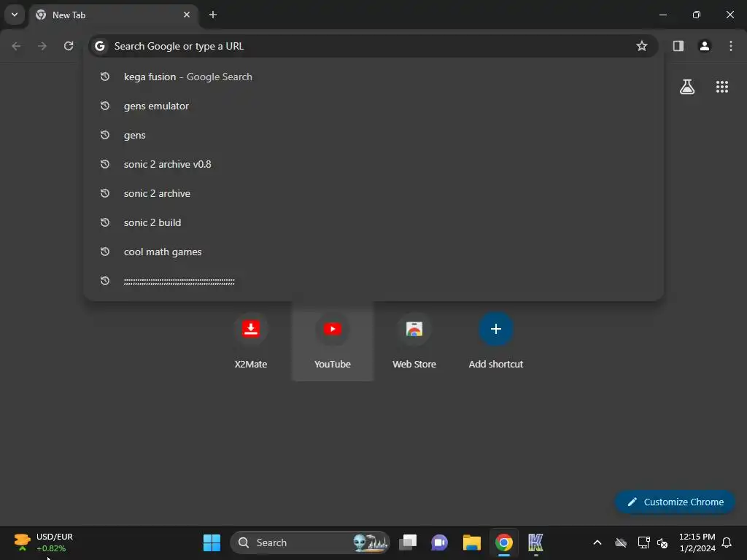Image resolution: width=747 pixels, height=560 pixels.
Task: Click history icon beside cool math games
Action: tap(105, 252)
